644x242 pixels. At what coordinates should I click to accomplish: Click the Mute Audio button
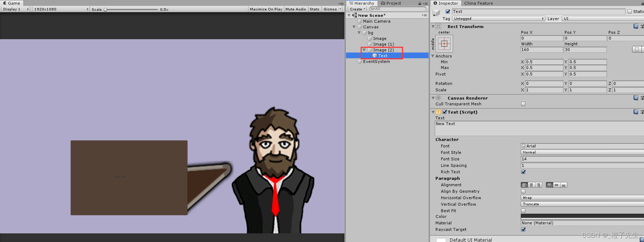tap(296, 9)
